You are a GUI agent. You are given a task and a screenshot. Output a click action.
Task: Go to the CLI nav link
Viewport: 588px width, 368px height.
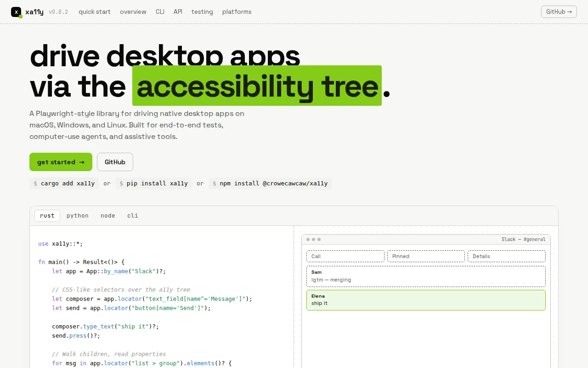pos(160,12)
